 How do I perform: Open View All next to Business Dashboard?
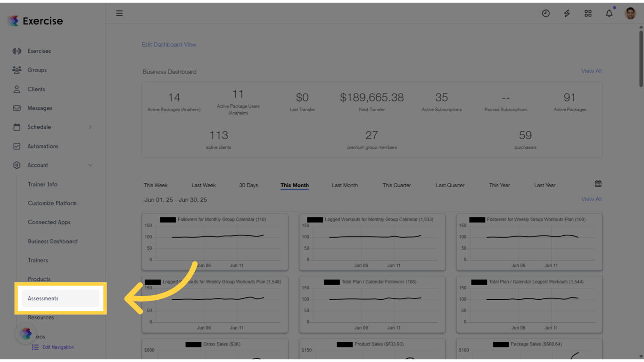pyautogui.click(x=591, y=71)
